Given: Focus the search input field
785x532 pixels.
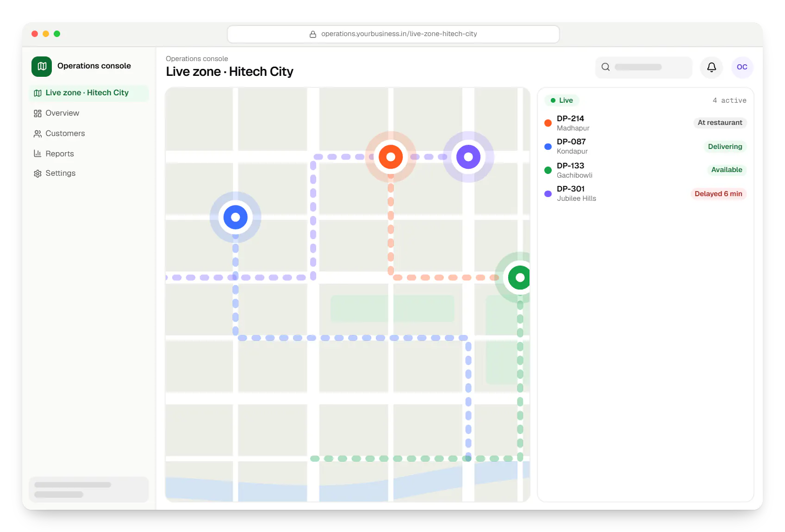Looking at the screenshot, I should pyautogui.click(x=643, y=67).
